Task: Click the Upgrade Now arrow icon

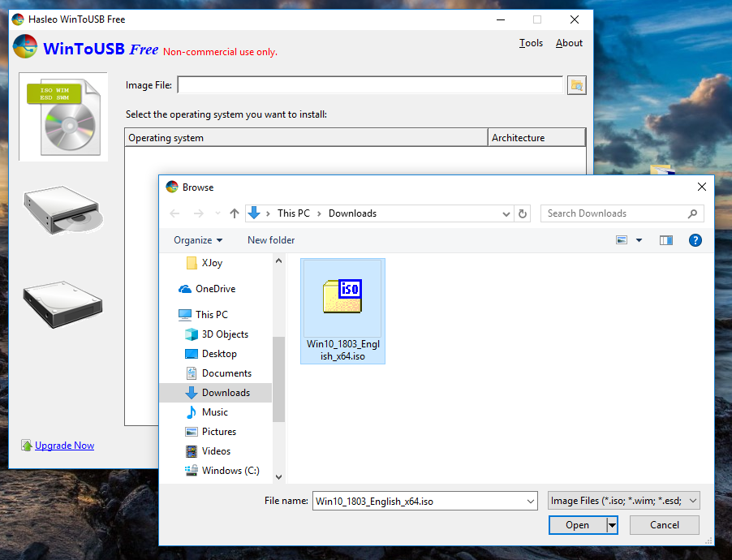Action: (x=27, y=446)
